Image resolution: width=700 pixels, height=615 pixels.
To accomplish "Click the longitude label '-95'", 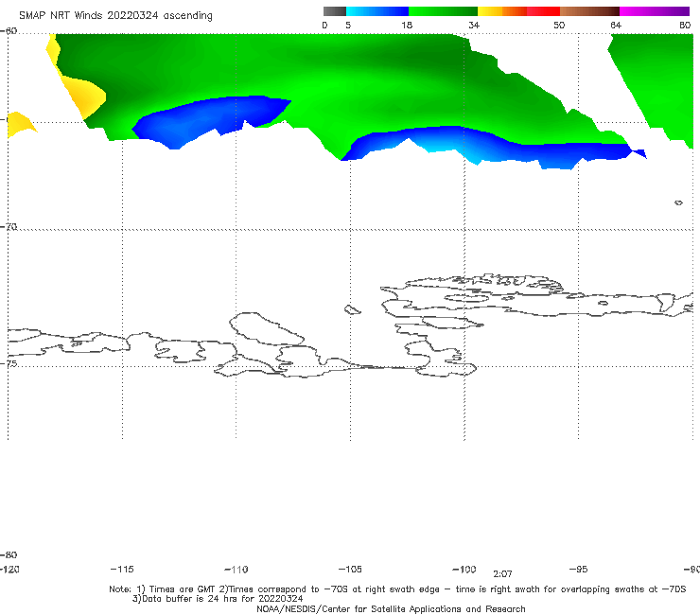I will [579, 570].
